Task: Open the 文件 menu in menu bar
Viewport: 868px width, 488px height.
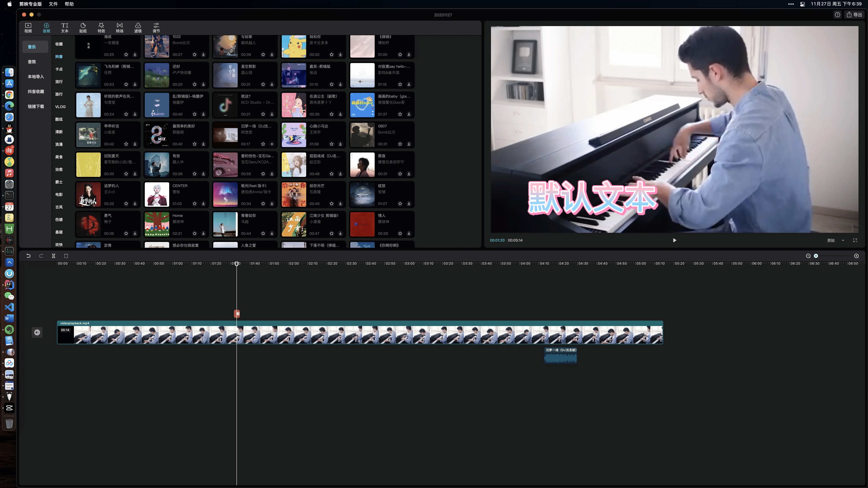Action: (x=53, y=4)
